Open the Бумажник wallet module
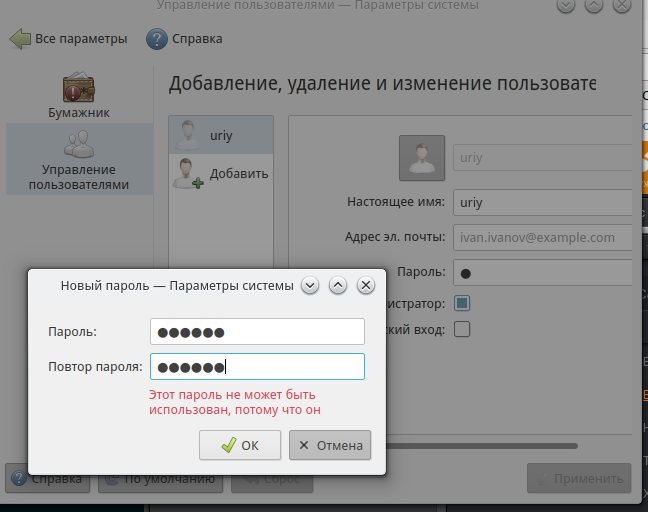Image resolution: width=648 pixels, height=512 pixels. [79, 95]
